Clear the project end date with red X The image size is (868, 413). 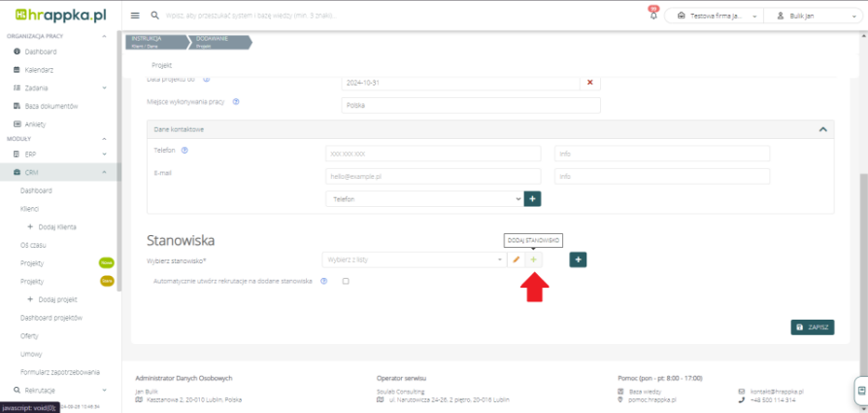[590, 83]
